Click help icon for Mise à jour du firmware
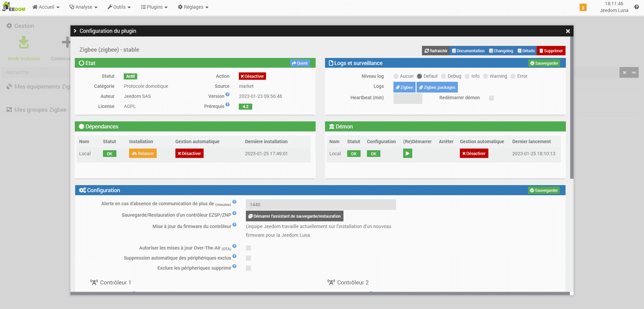Viewport: 644px width, 309px height. (x=234, y=225)
